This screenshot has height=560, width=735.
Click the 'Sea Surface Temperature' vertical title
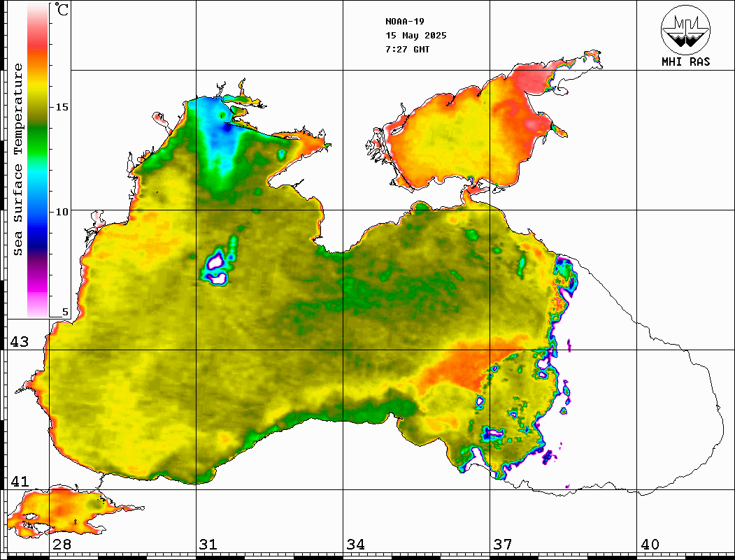[x=17, y=159]
